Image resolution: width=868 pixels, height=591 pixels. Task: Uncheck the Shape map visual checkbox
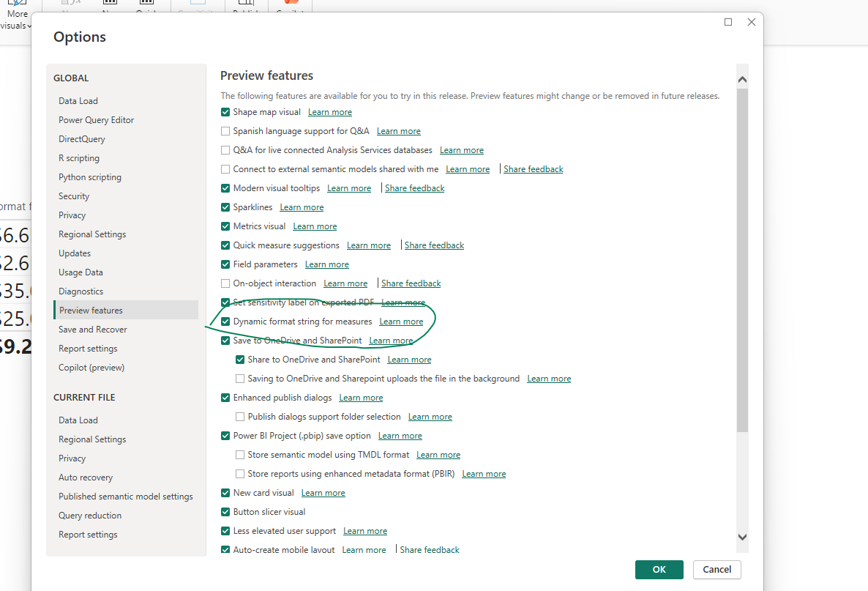click(x=225, y=112)
